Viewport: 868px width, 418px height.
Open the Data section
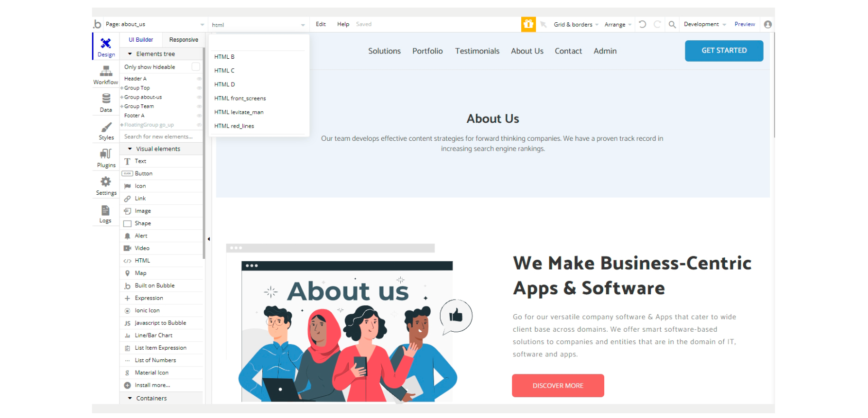pyautogui.click(x=106, y=102)
